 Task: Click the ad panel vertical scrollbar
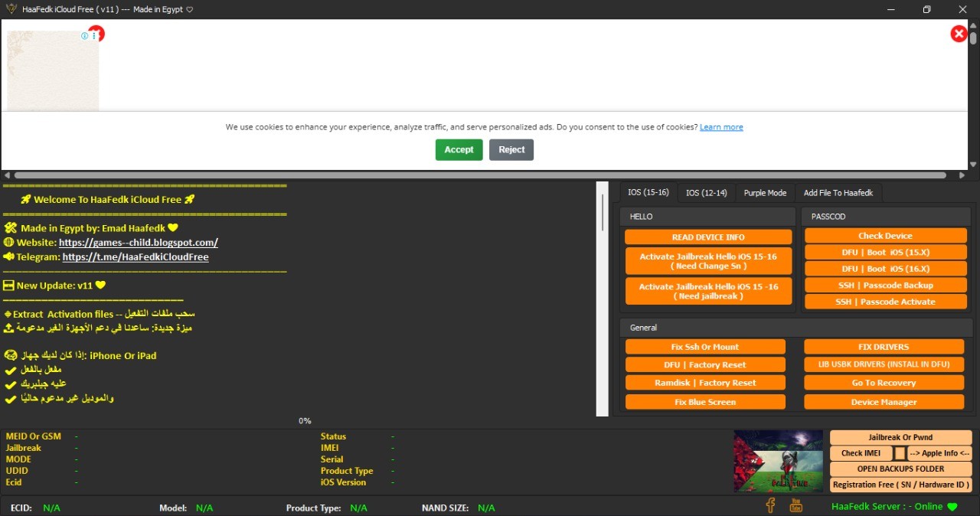974,38
